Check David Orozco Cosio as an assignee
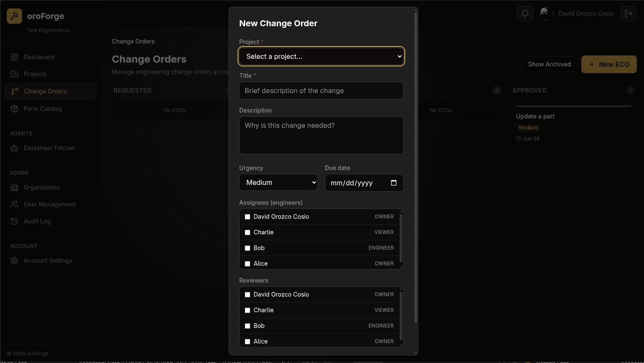The image size is (644, 363). click(248, 217)
